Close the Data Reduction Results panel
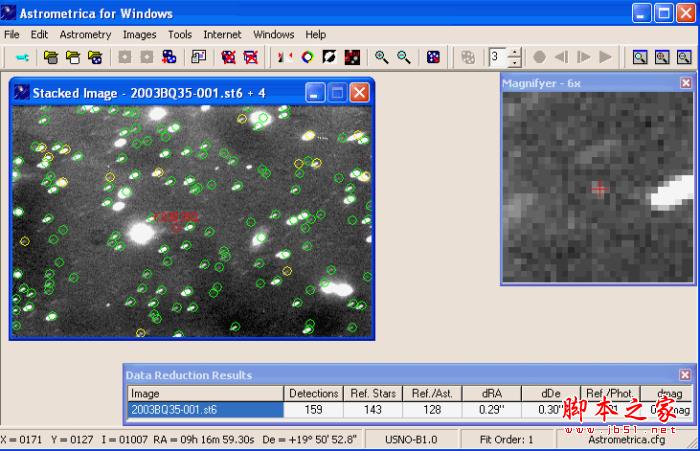 click(x=685, y=375)
